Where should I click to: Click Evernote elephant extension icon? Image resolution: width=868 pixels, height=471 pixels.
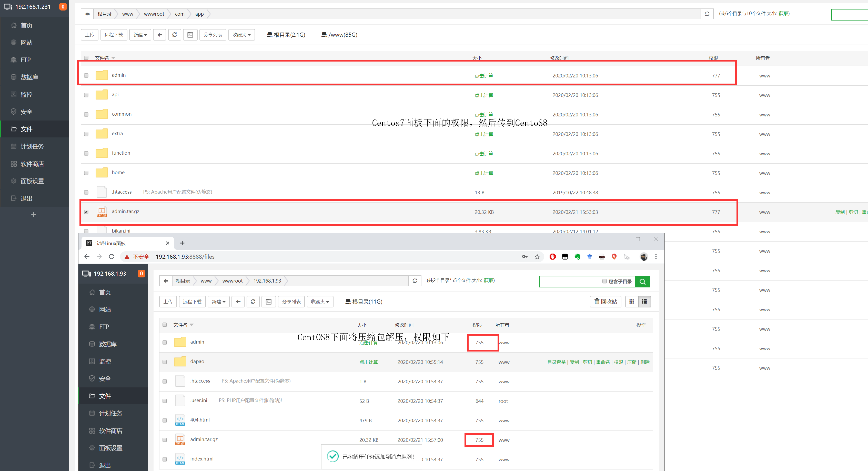pos(577,257)
